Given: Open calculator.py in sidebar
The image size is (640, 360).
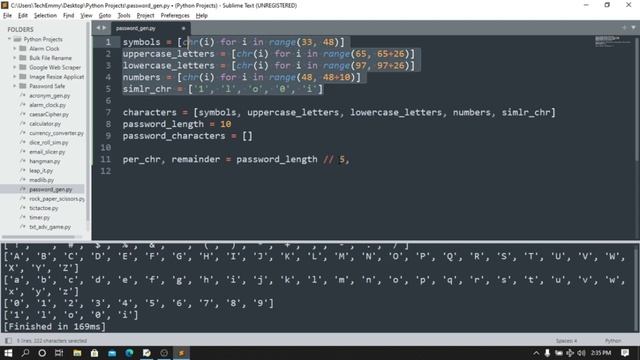Looking at the screenshot, I should pos(45,124).
